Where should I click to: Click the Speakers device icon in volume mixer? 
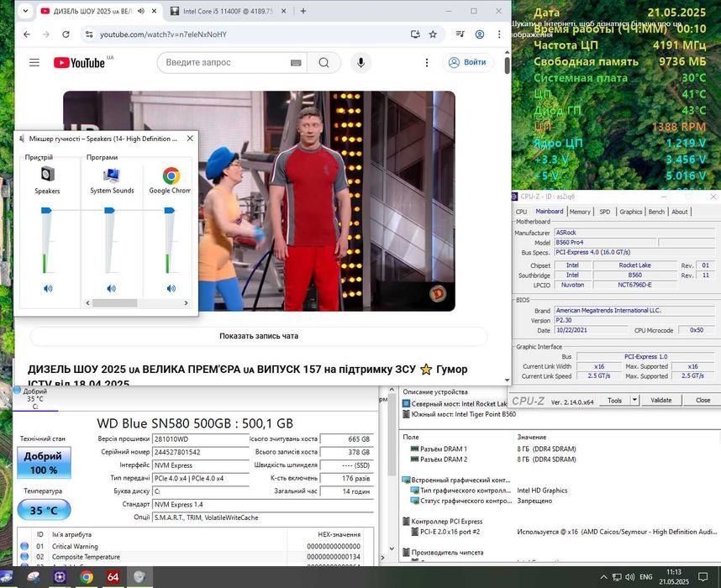(47, 174)
